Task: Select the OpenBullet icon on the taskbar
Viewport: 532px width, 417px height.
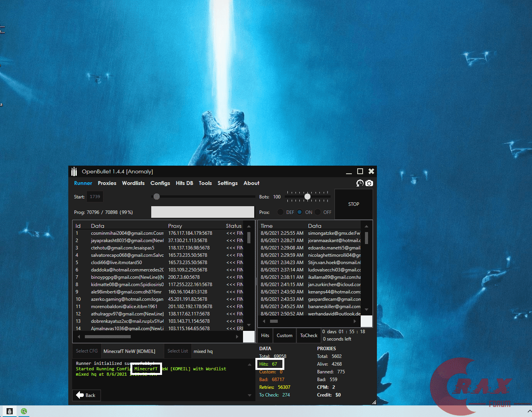Action: click(x=9, y=411)
